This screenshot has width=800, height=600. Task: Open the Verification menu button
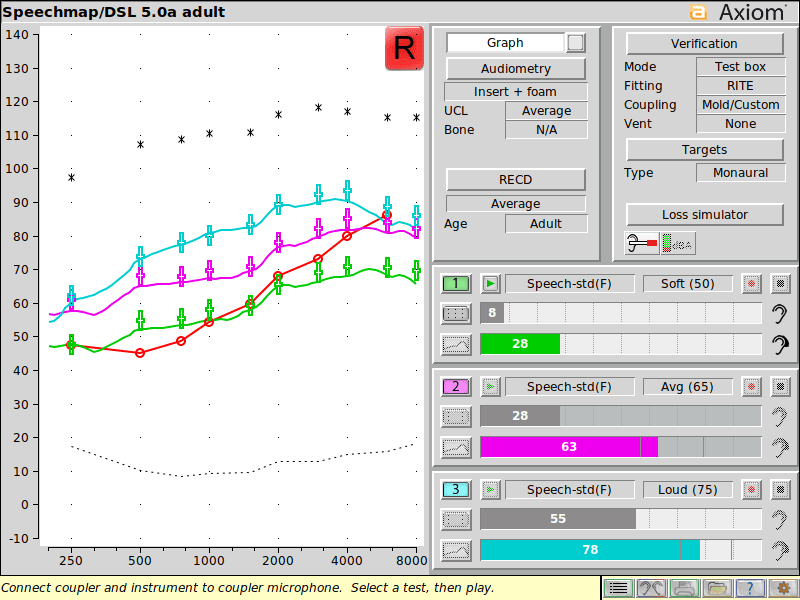tap(704, 44)
